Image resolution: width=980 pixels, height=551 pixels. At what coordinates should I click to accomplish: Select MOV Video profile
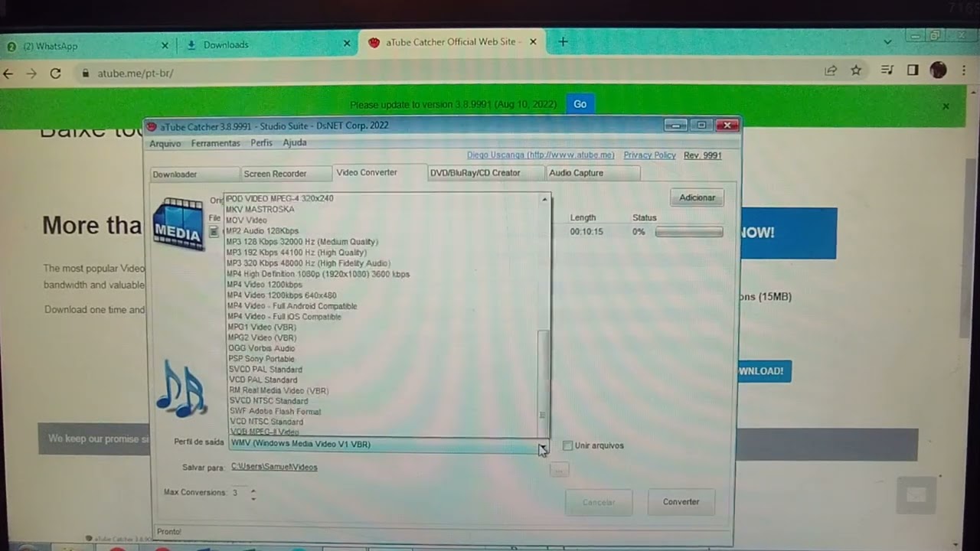point(246,220)
